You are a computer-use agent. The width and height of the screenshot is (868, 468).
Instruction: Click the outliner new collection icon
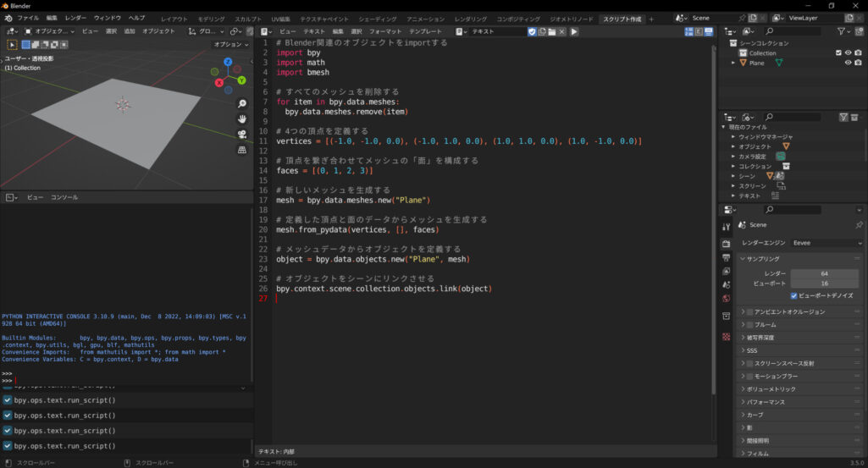pyautogui.click(x=860, y=31)
